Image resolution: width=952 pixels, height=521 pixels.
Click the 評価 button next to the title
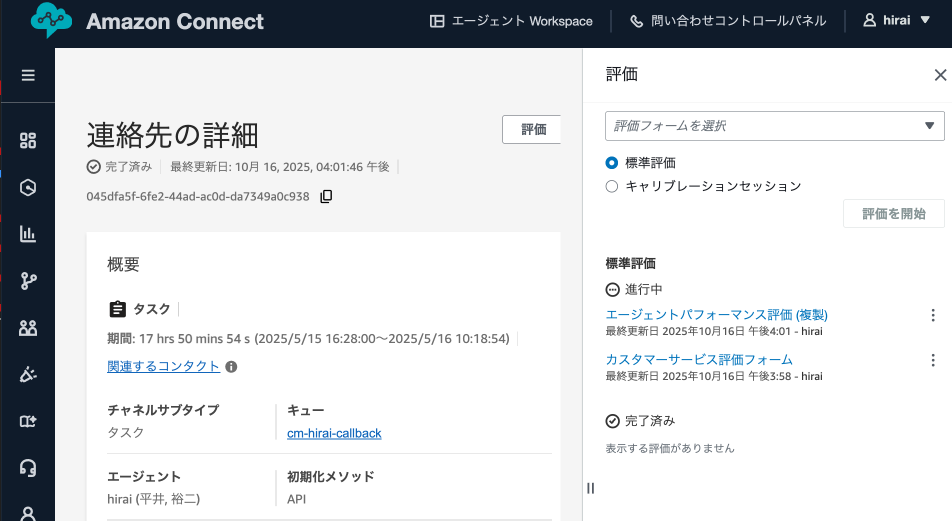click(532, 129)
